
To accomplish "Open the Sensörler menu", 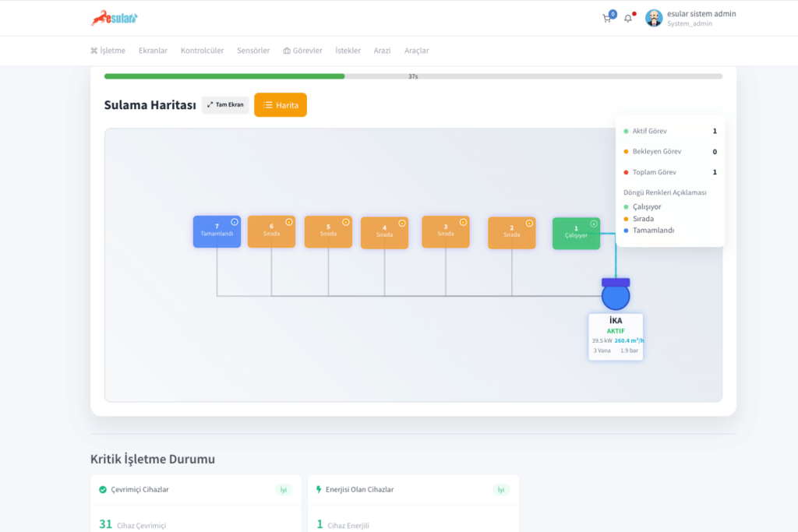I will (x=253, y=51).
